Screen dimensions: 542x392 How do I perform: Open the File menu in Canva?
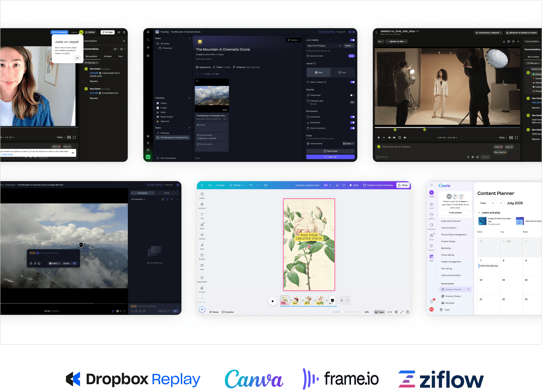(x=210, y=185)
